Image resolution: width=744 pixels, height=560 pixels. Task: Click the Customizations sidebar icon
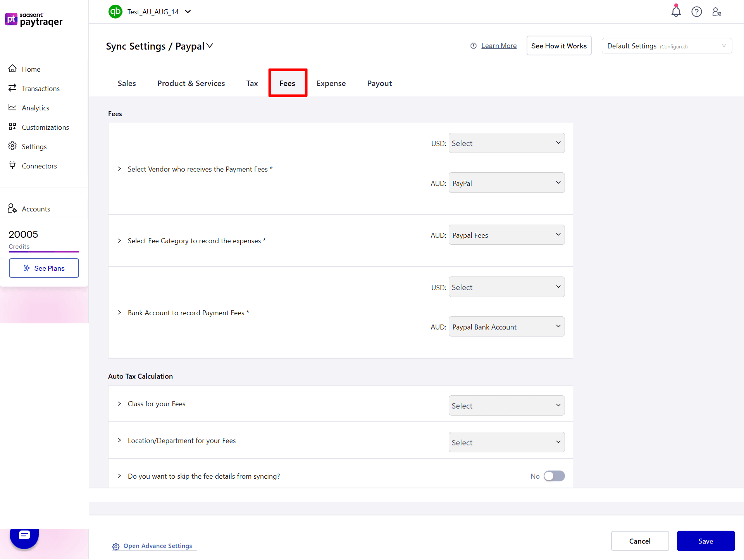(x=12, y=127)
